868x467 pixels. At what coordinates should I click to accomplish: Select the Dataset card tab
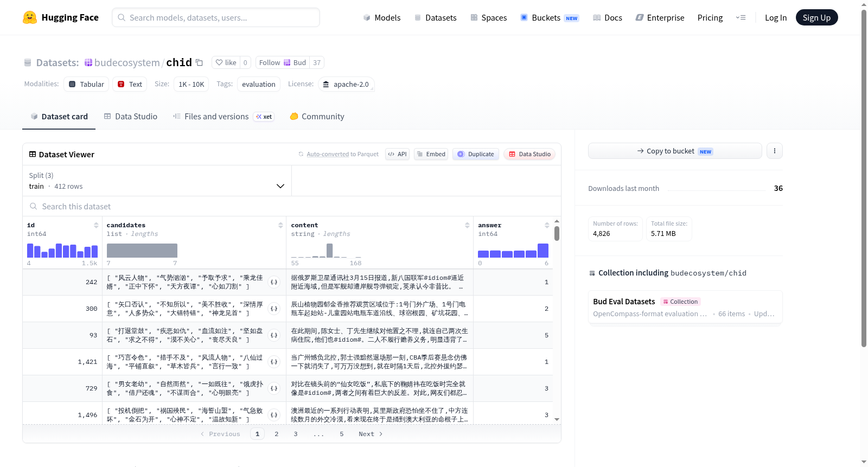click(59, 117)
